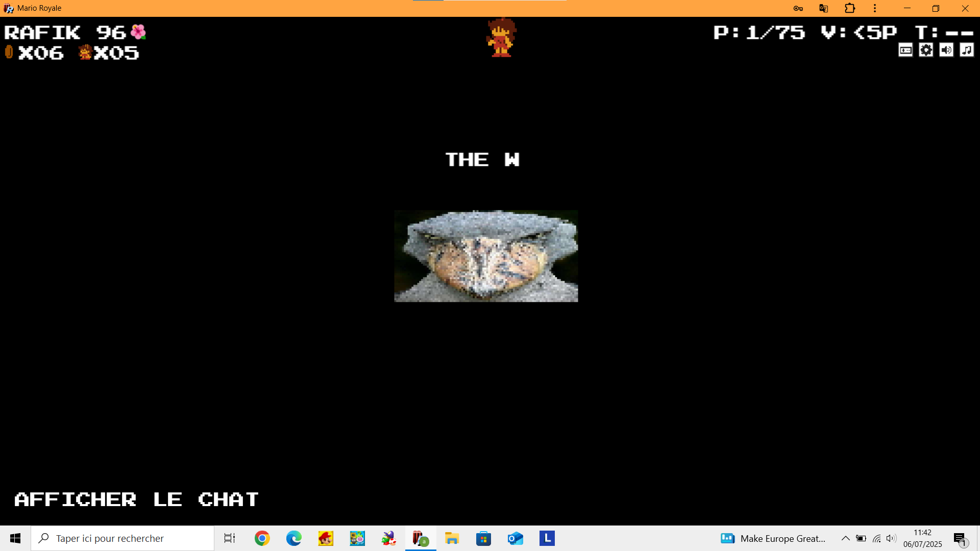Click the vote indicator V:<5P
This screenshot has height=551, width=980.
859,33
